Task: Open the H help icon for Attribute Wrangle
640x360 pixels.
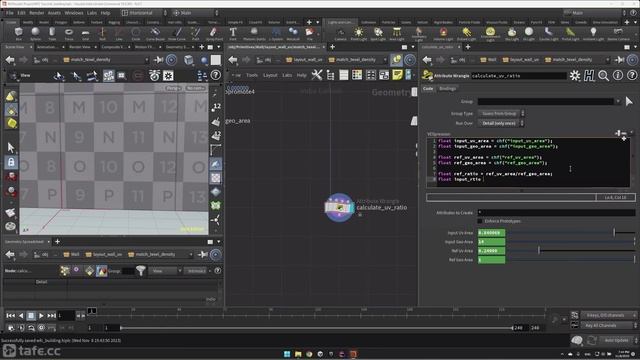Action: pyautogui.click(x=589, y=76)
